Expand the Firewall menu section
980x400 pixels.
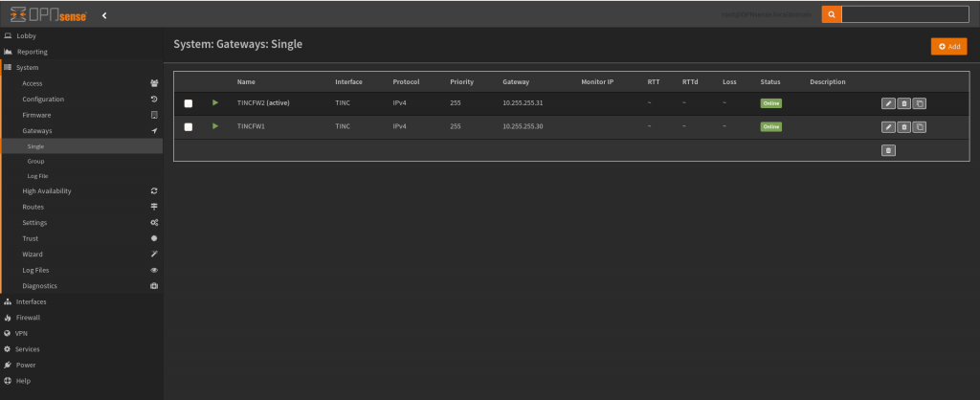coord(28,317)
